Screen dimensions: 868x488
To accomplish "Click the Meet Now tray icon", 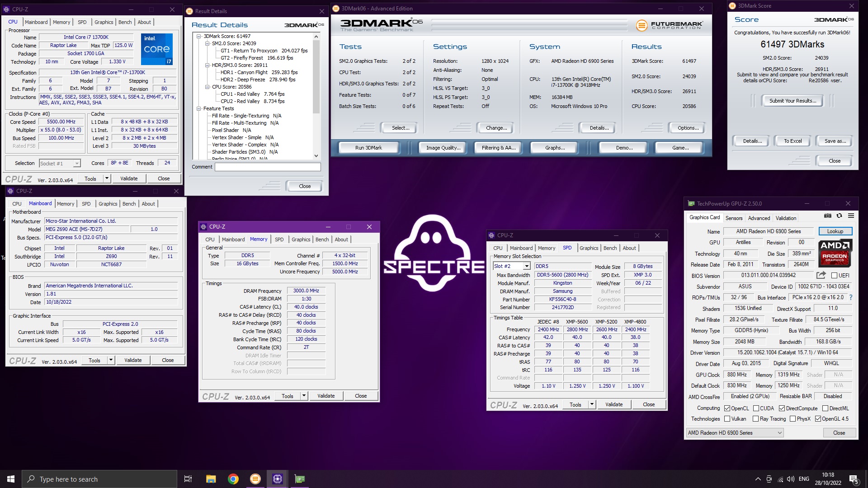I will pyautogui.click(x=769, y=479).
